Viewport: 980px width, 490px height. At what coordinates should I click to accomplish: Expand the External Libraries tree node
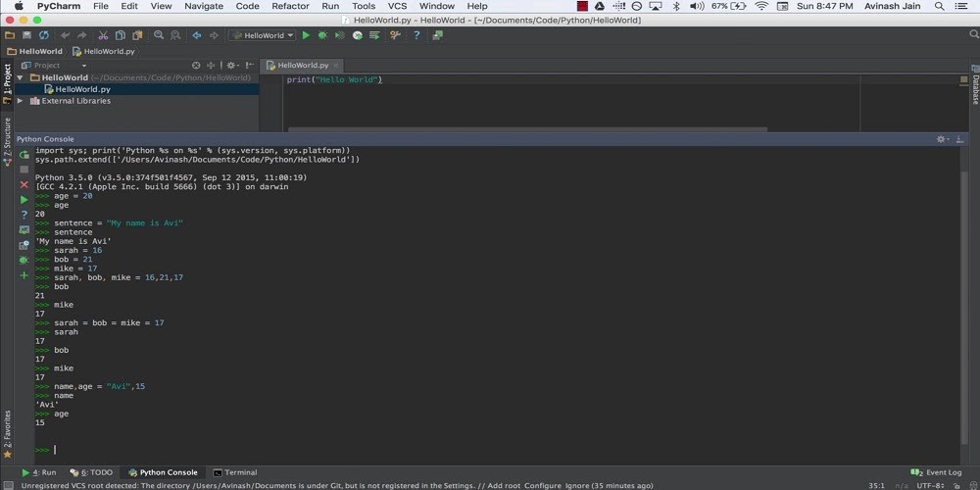point(20,101)
